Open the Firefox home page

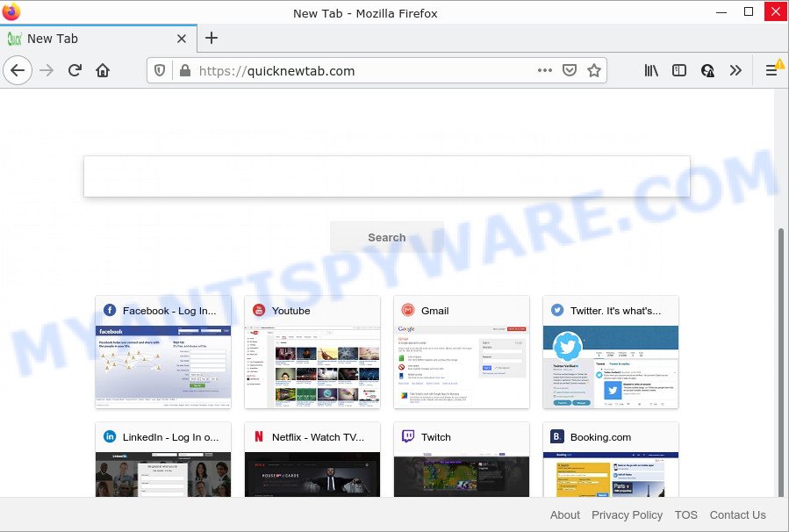coord(103,70)
